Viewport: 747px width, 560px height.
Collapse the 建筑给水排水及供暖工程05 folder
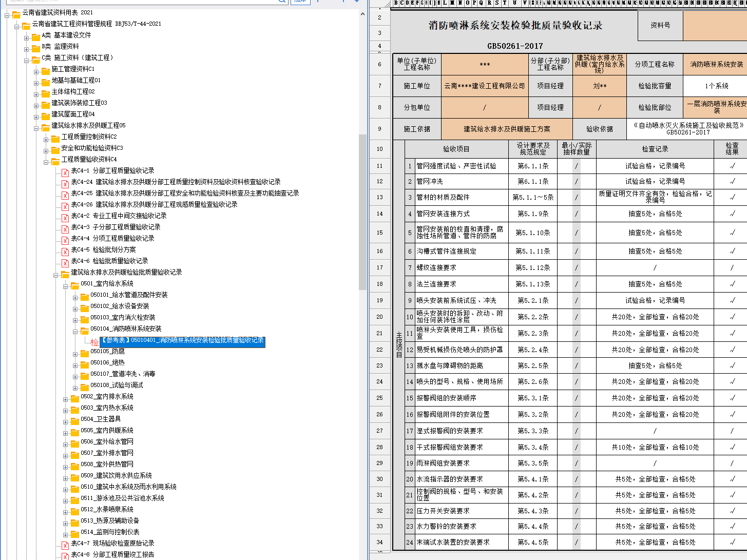pos(36,128)
